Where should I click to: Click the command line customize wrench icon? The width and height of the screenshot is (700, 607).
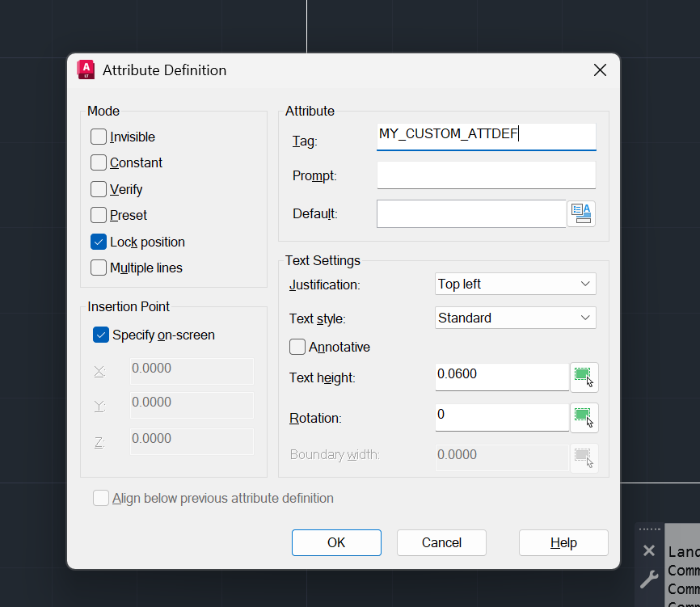tap(648, 580)
